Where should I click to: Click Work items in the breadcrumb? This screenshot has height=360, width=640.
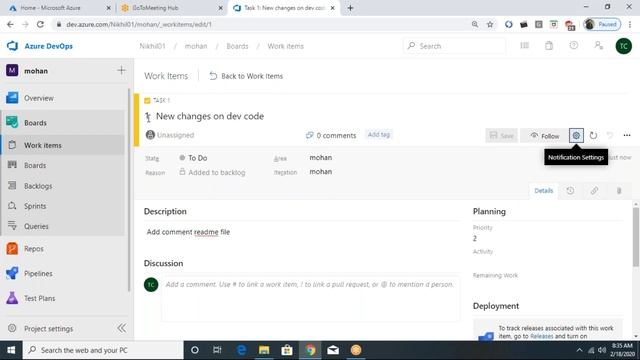click(285, 46)
